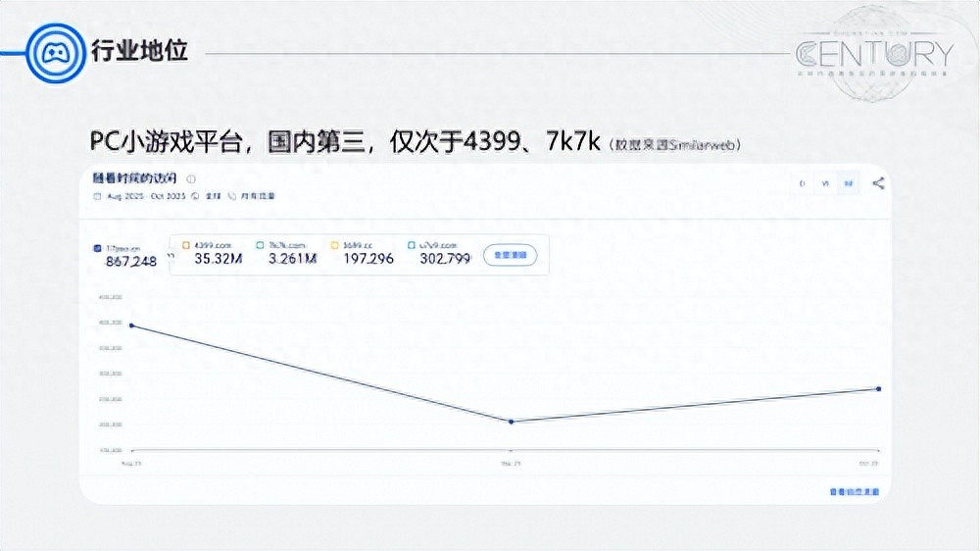The height and width of the screenshot is (551, 980).
Task: Click the share icon on the chart
Action: (x=878, y=183)
